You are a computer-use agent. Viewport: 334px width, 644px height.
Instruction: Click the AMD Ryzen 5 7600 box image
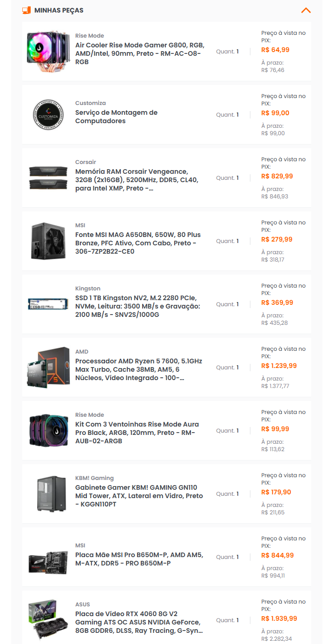click(x=49, y=368)
